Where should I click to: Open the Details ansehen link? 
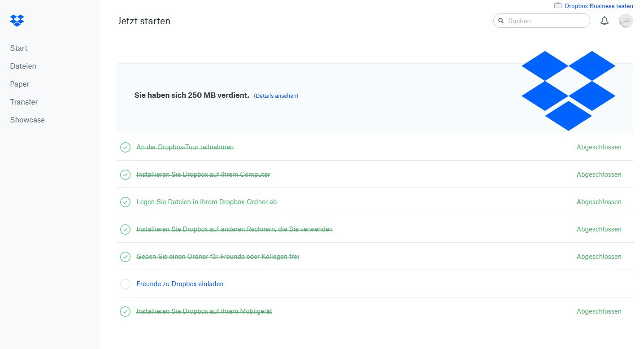pos(276,96)
